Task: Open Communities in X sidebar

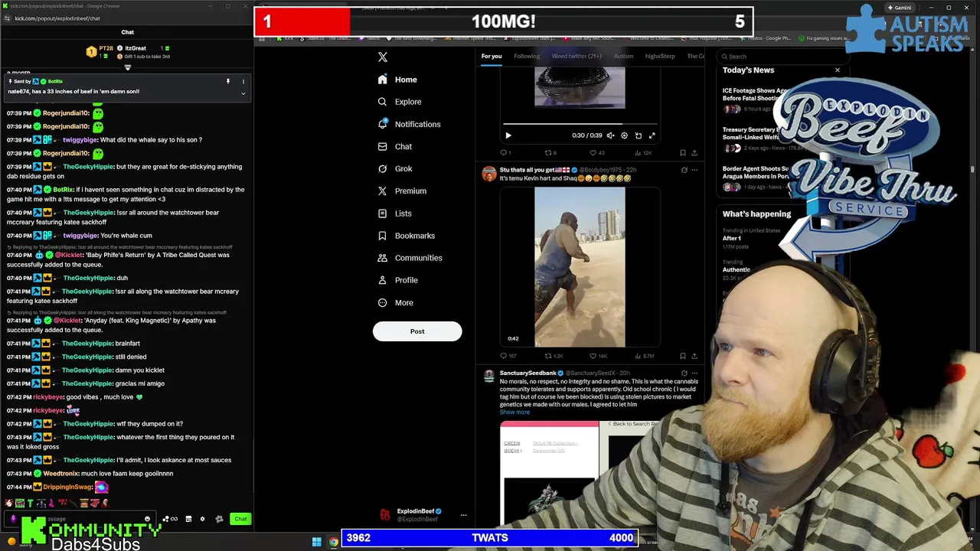Action: [410, 258]
